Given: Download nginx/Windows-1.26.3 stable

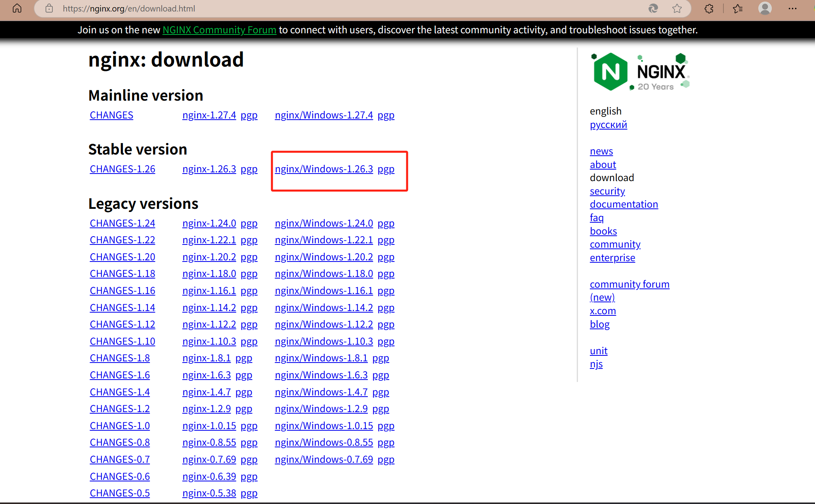Looking at the screenshot, I should [x=324, y=169].
